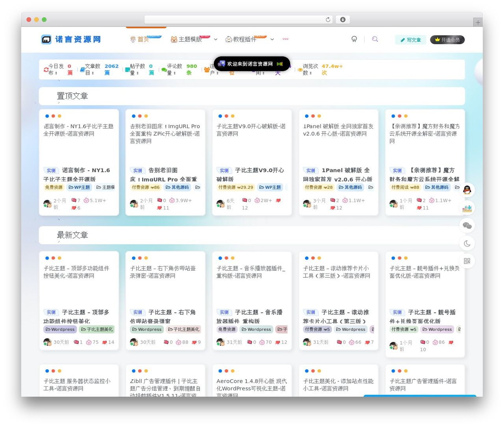The image size is (504, 427).
Task: Open the 子比主题V9.0开心破解版 article card
Action: (252, 162)
